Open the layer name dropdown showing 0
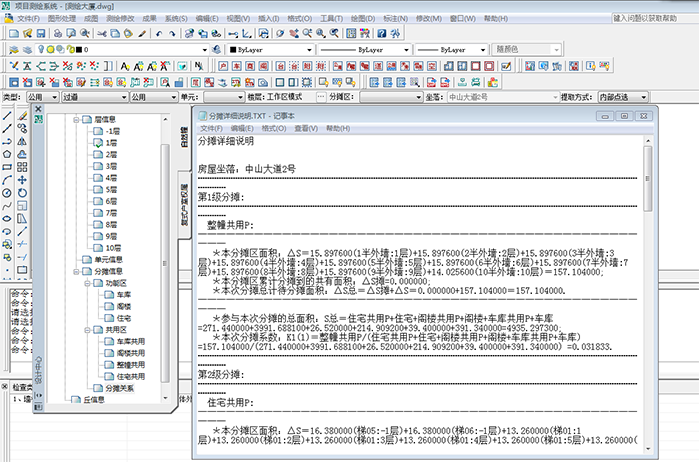699x462 pixels. [x=204, y=50]
